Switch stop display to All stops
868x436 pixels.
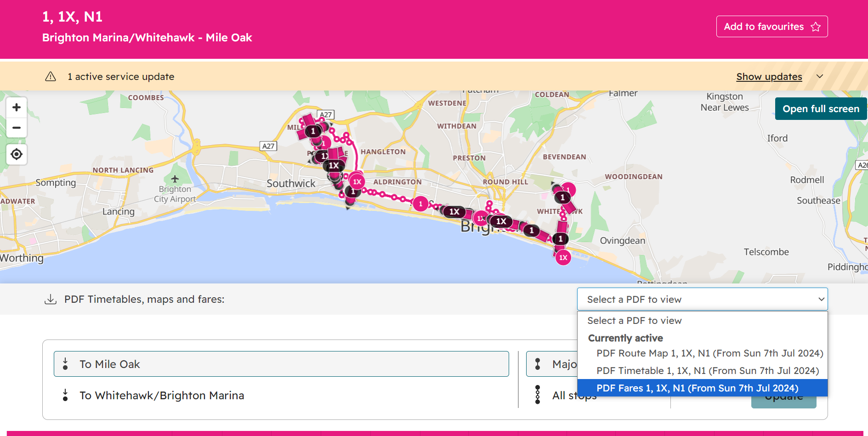point(573,395)
